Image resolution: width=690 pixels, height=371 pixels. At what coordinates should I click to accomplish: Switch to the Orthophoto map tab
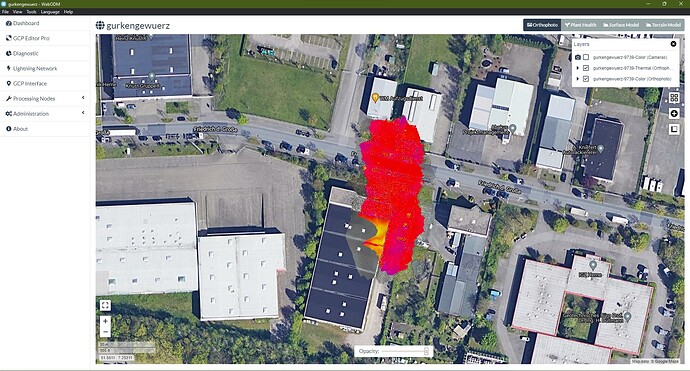tap(542, 25)
